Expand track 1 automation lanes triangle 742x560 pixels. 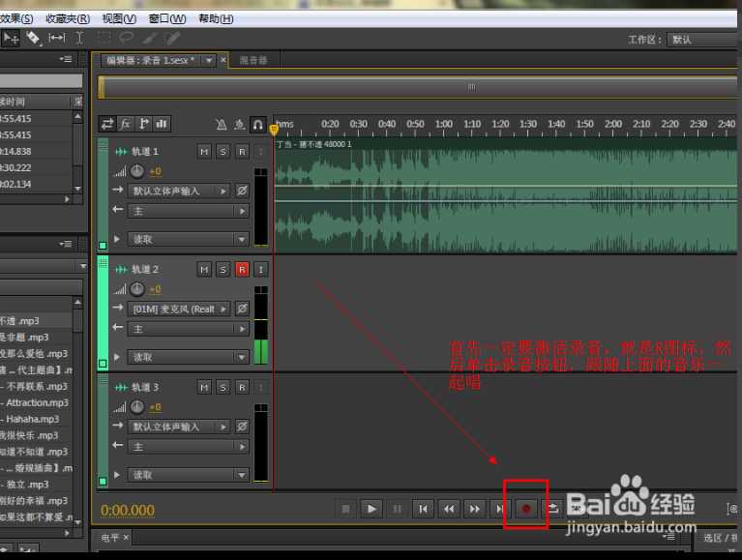tap(117, 238)
